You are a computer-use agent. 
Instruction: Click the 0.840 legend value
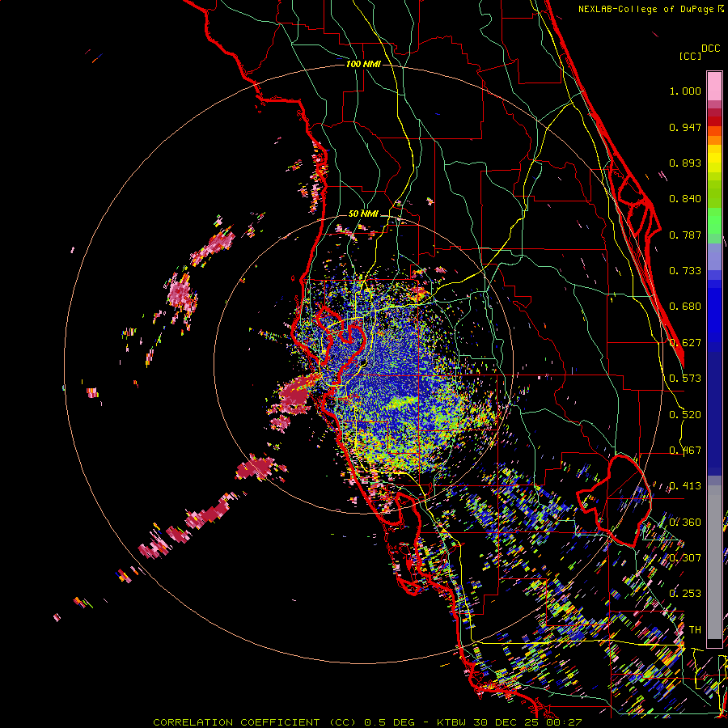click(685, 199)
